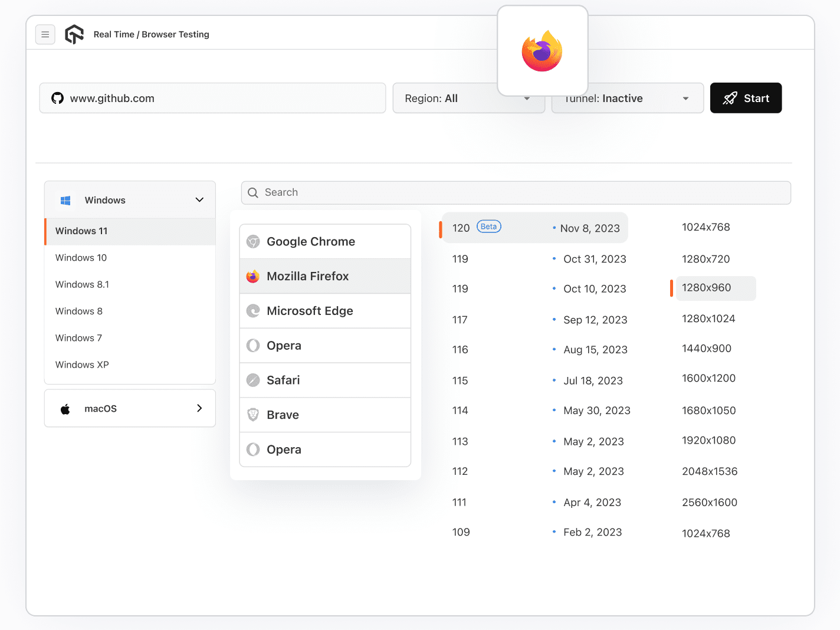
Task: Choose the 1920x1080 resolution
Action: [x=708, y=441]
